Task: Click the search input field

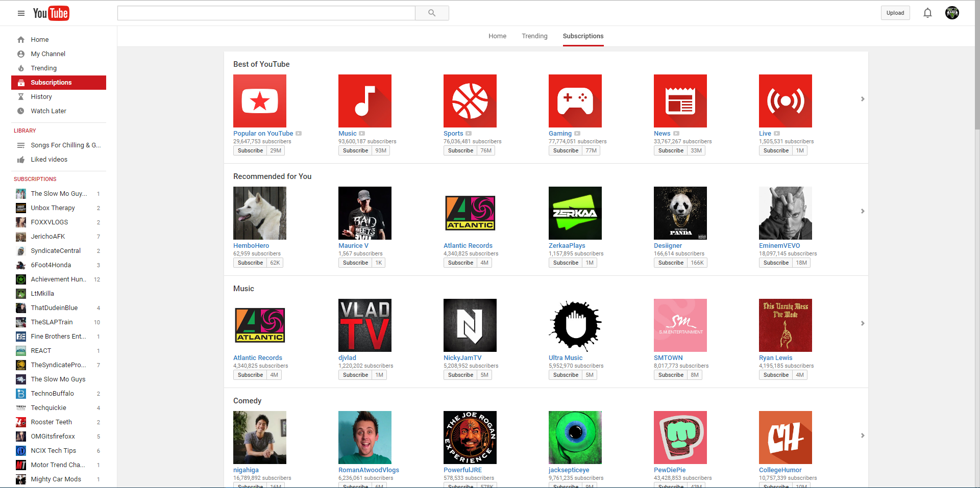Action: coord(266,13)
